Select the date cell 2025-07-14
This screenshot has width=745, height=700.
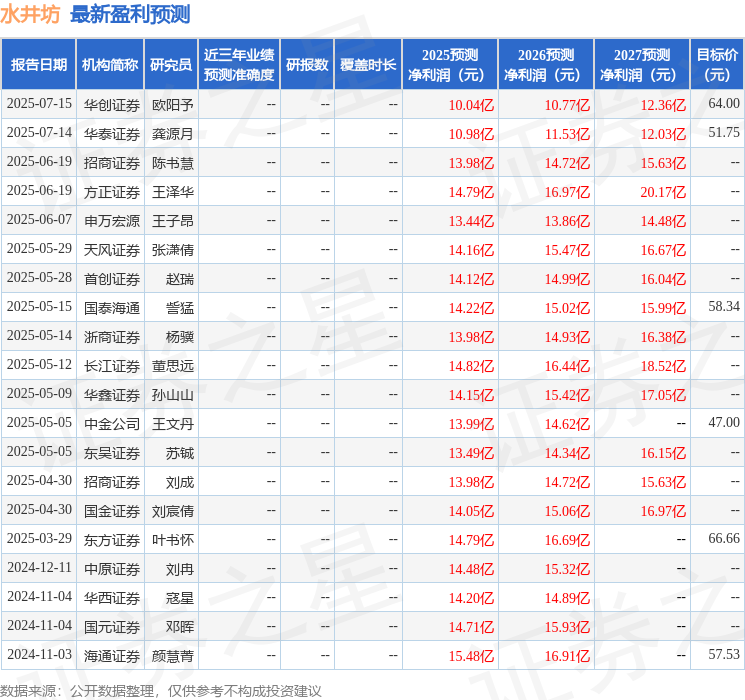(39, 133)
